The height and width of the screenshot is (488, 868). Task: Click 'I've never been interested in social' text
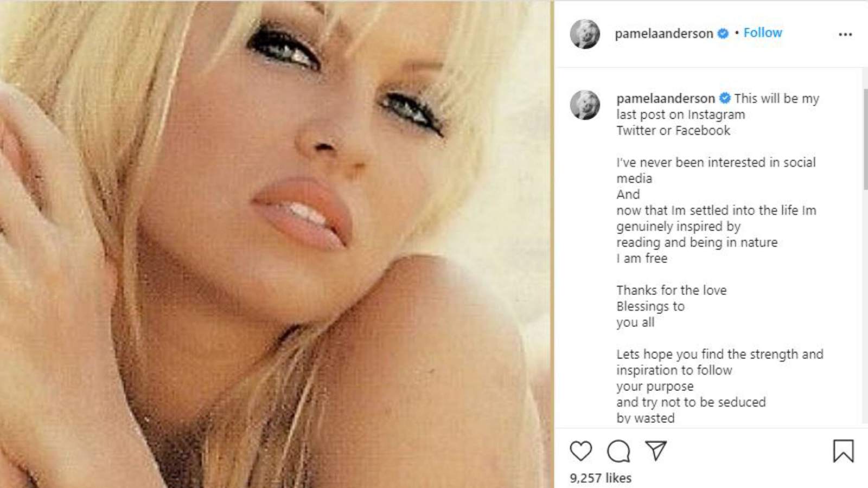coord(716,162)
